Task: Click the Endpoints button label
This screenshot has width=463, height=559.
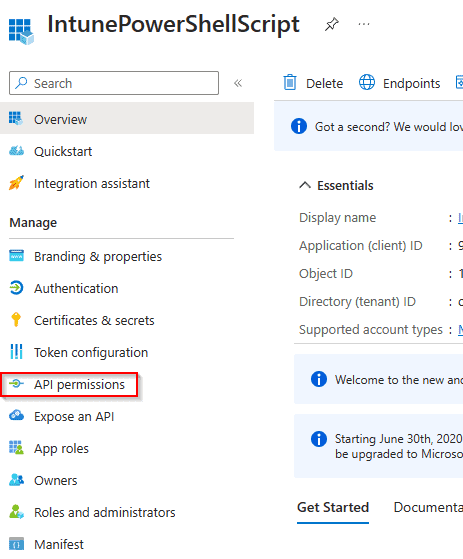Action: point(411,83)
